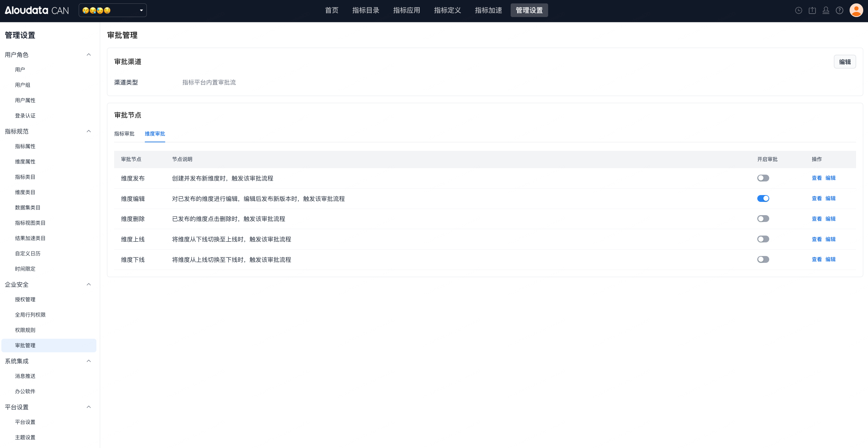Turn on 维度下线 approval switch
The width and height of the screenshot is (868, 448).
(763, 259)
